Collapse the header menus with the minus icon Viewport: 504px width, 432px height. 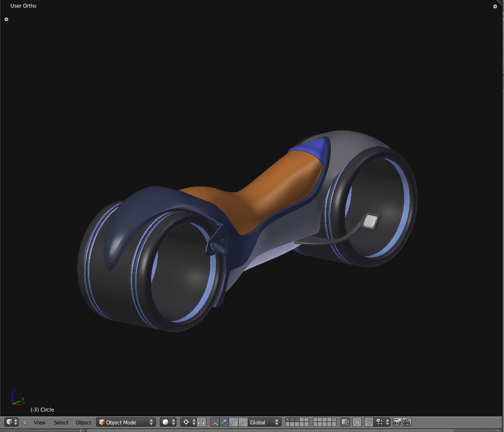(x=25, y=422)
